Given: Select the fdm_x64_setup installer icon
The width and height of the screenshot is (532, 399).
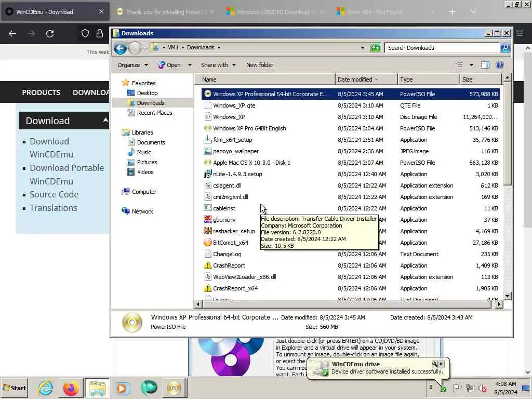Looking at the screenshot, I should pyautogui.click(x=208, y=139).
